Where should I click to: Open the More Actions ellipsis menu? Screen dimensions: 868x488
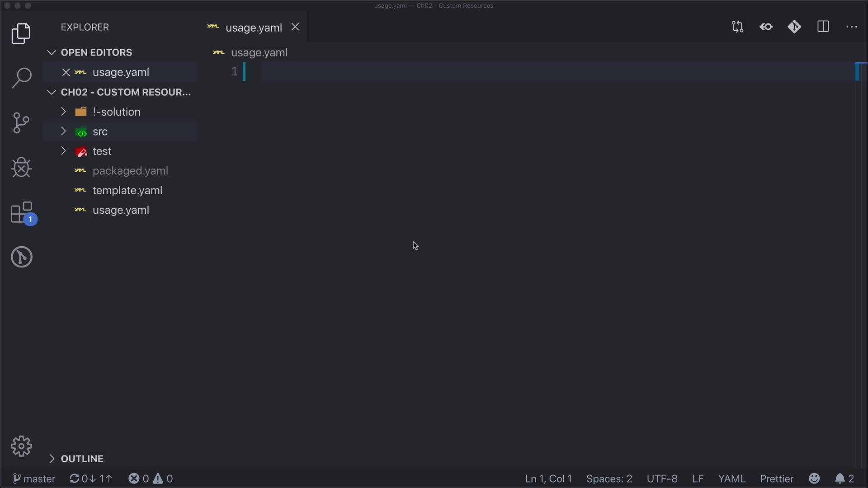[x=851, y=27]
